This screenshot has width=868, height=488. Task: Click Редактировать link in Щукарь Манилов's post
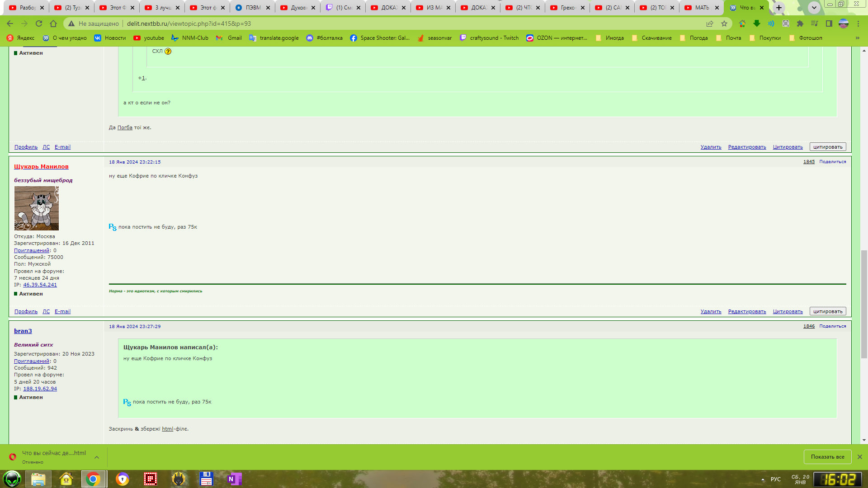(x=747, y=311)
